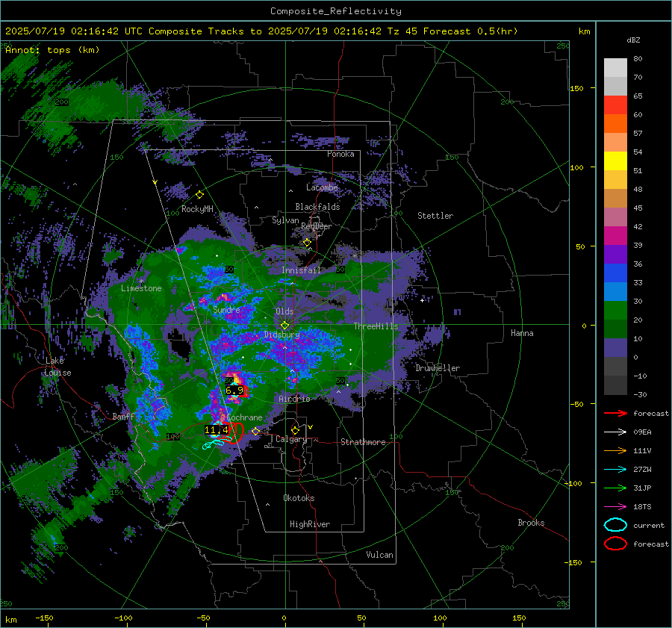Click the Hanna town label
The height and width of the screenshot is (628, 672).
tap(522, 333)
